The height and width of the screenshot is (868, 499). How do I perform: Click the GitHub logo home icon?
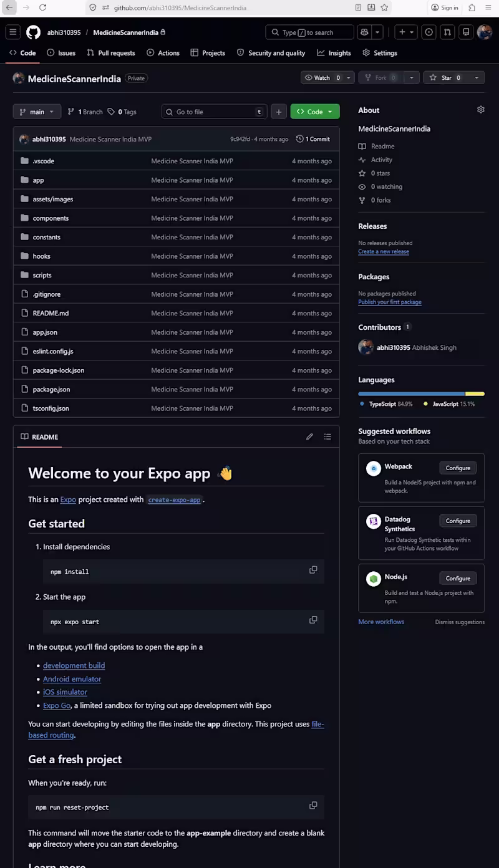coord(33,32)
